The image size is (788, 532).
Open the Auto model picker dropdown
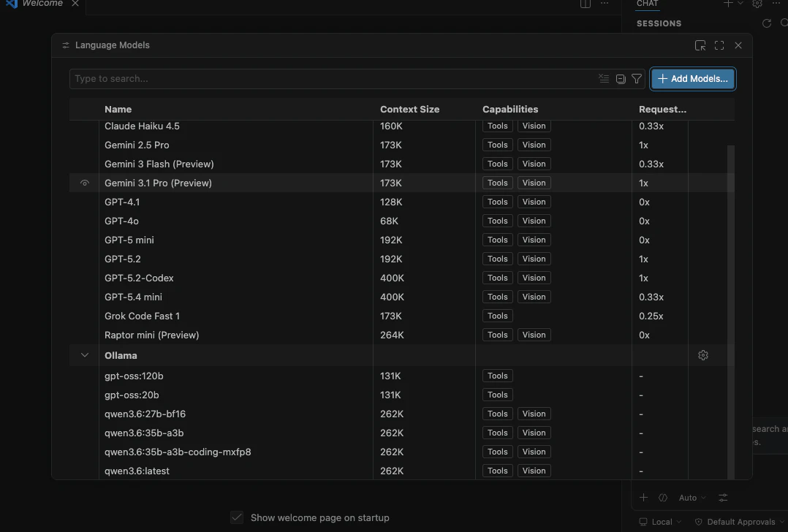point(692,498)
